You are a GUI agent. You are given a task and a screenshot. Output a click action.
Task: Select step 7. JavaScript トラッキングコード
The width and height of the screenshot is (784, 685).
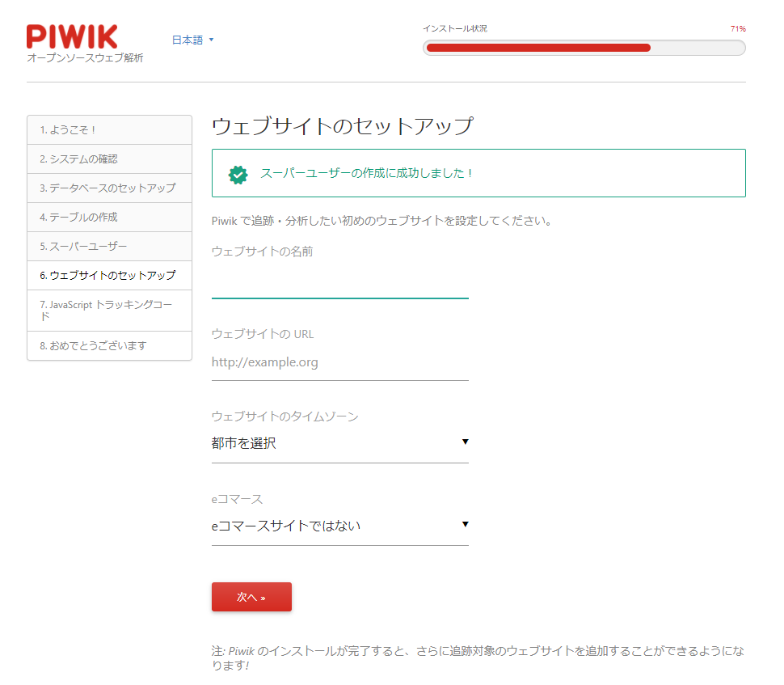(x=109, y=311)
